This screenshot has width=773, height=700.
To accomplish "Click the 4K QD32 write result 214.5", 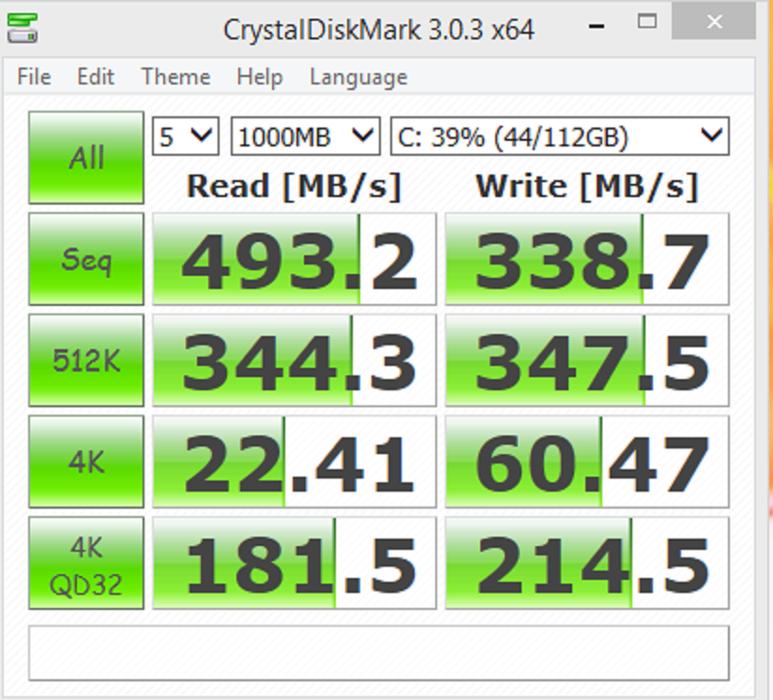I will tap(587, 563).
